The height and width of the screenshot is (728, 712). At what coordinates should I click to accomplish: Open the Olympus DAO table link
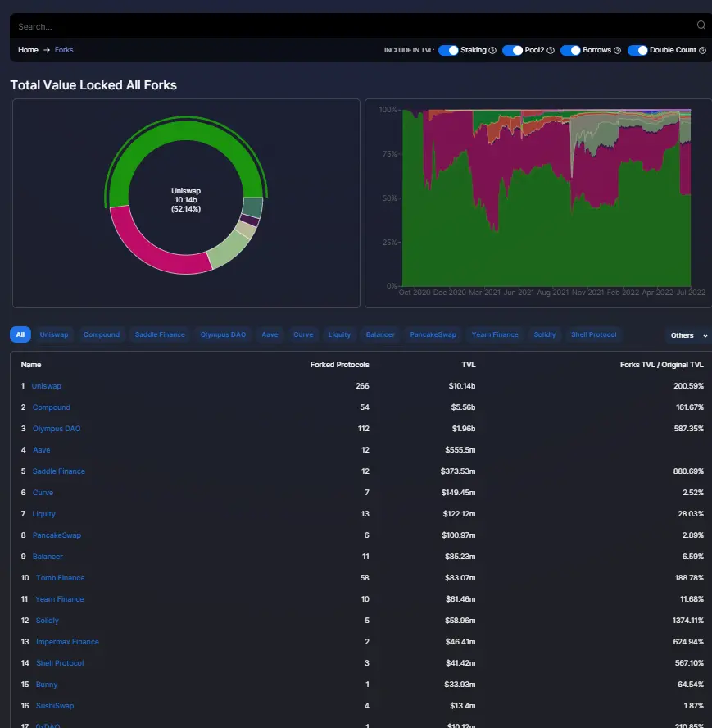click(x=57, y=429)
